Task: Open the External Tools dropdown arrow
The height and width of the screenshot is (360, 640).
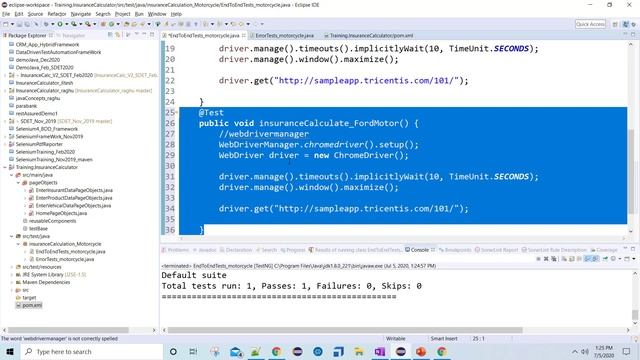Action: coord(94,24)
